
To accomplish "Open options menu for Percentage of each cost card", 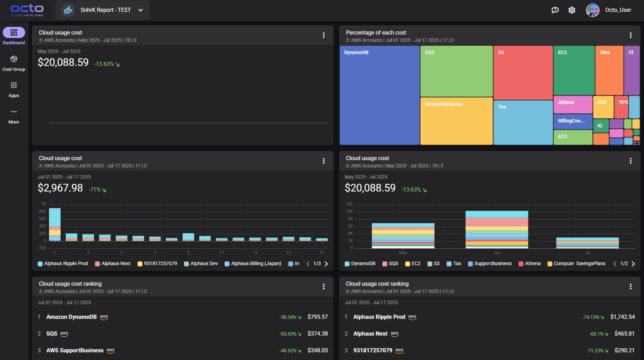I will (x=631, y=35).
